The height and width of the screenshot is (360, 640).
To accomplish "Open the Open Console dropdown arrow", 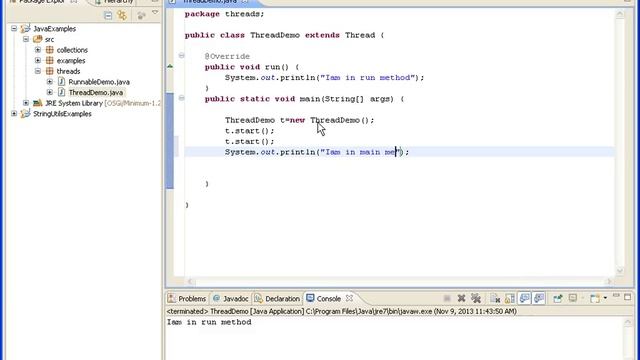I will (x=605, y=298).
